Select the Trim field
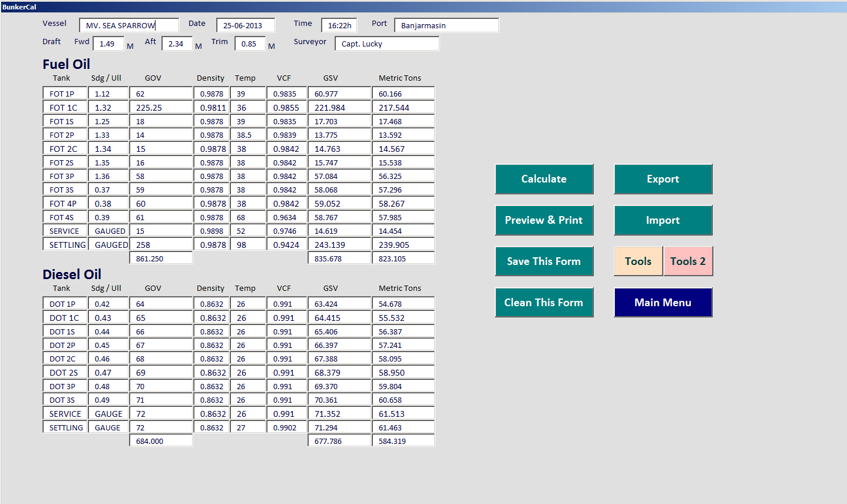The image size is (847, 504). [x=250, y=44]
